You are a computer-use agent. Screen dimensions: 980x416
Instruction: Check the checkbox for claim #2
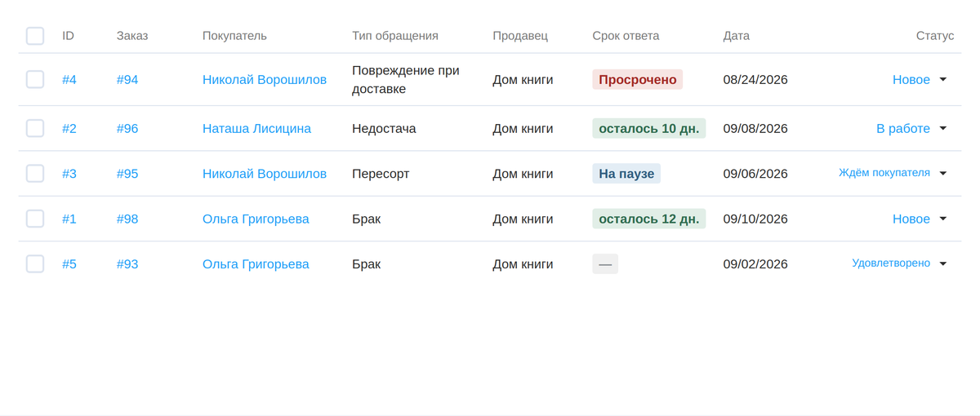coord(35,128)
